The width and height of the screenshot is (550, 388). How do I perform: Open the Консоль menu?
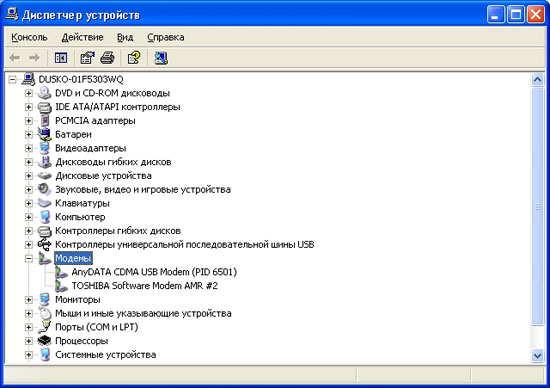(29, 37)
